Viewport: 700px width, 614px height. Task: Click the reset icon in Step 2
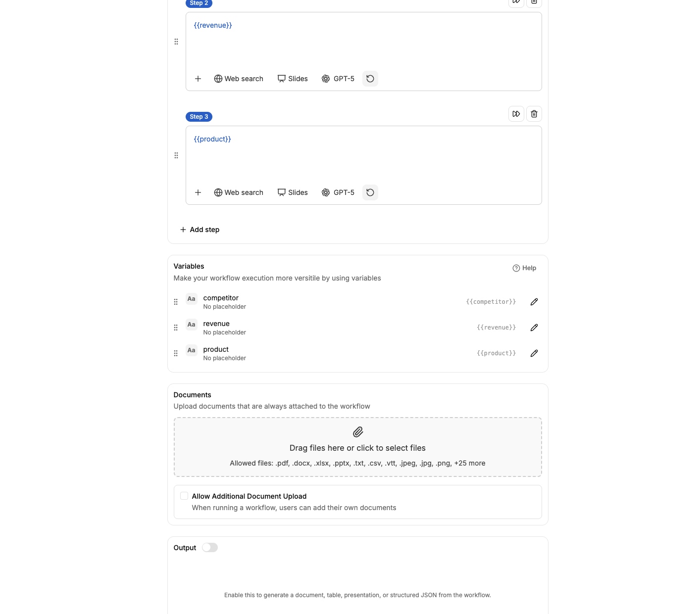[x=370, y=79]
